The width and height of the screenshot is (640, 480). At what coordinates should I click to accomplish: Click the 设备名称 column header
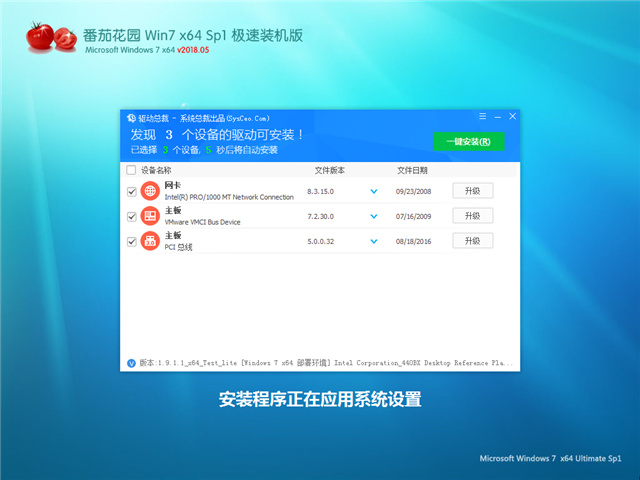coord(156,170)
